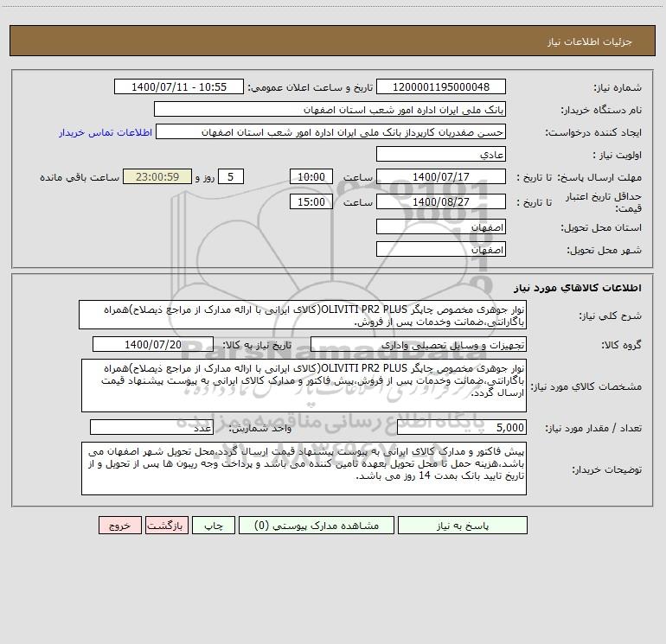Click the چاپ print button
This screenshot has width=666, height=644.
(214, 525)
